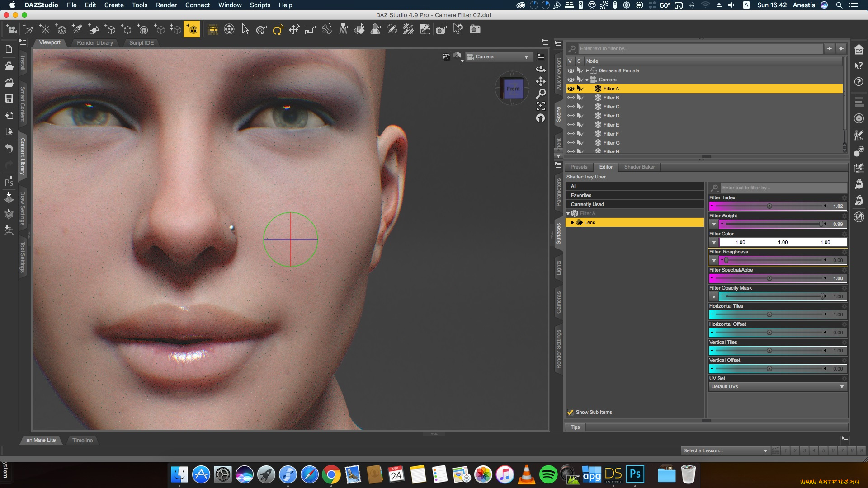The width and height of the screenshot is (868, 488).
Task: Select the Translate (move) tool icon
Action: [x=294, y=30]
